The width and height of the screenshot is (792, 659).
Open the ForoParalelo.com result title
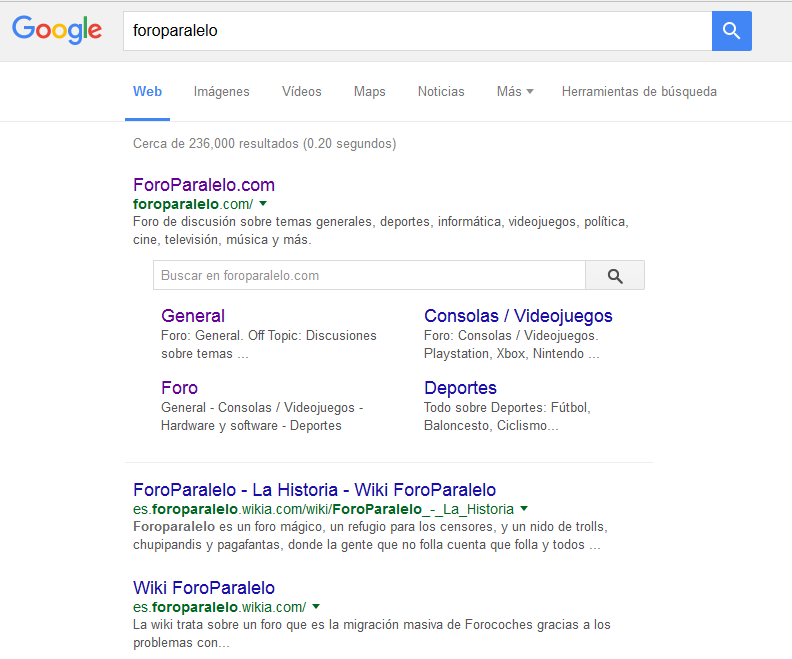(x=204, y=185)
